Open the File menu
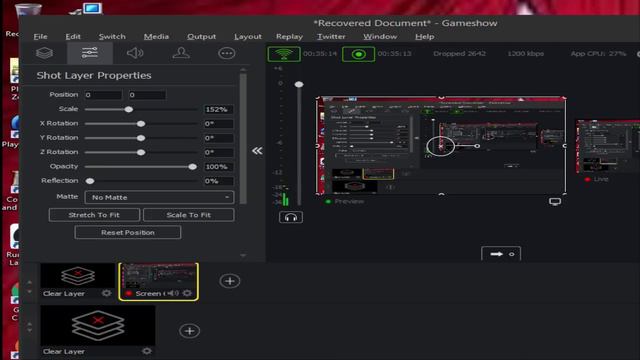Screen dimensions: 640x360 tap(40, 36)
